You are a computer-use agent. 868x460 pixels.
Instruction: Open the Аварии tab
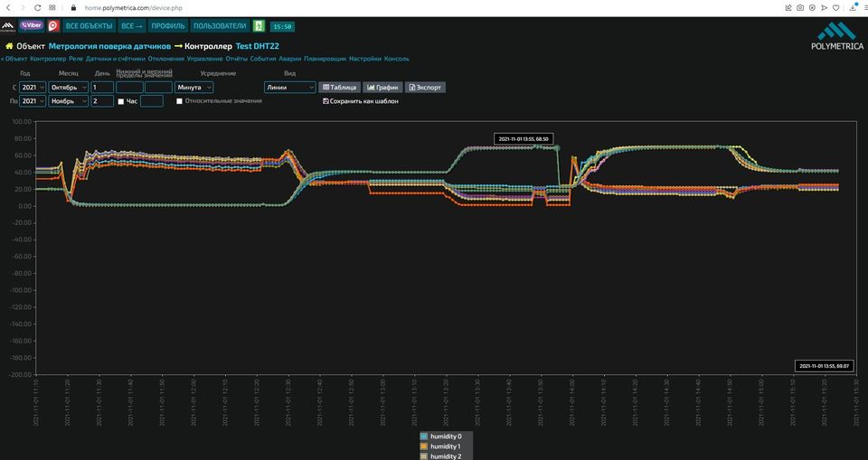(290, 59)
